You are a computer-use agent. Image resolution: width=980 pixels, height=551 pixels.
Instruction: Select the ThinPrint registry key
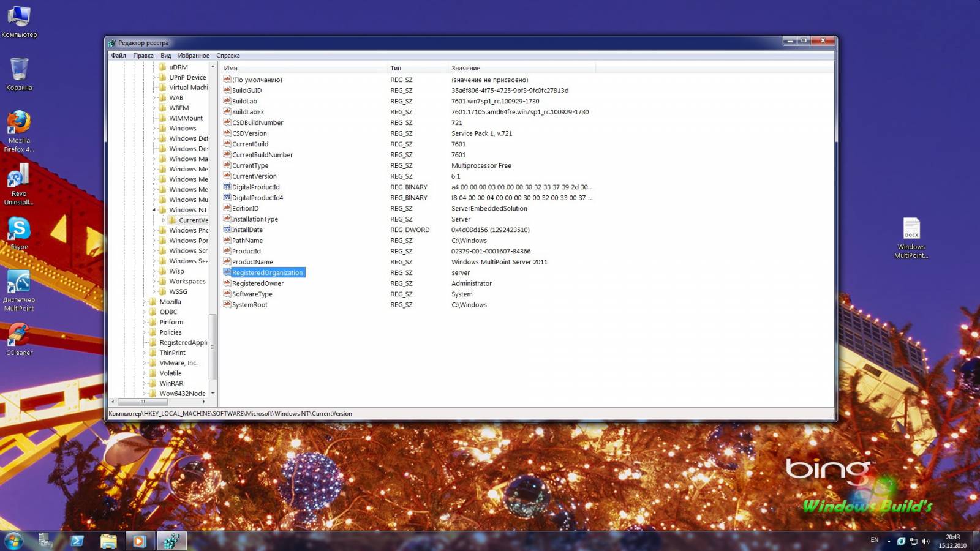point(172,353)
